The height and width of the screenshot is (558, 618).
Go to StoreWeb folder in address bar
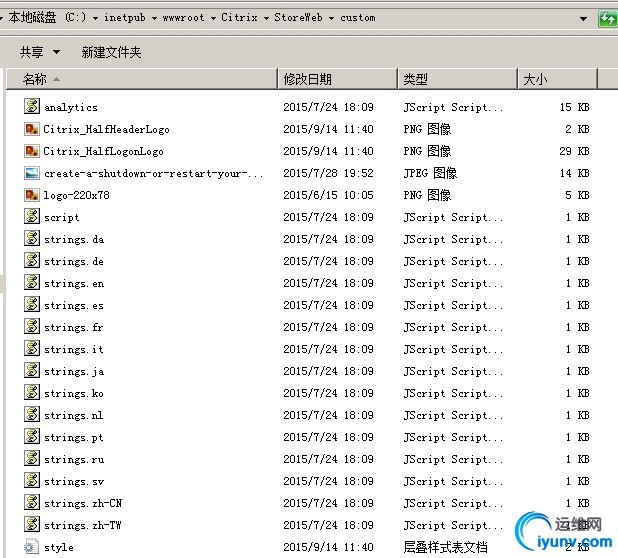(298, 17)
